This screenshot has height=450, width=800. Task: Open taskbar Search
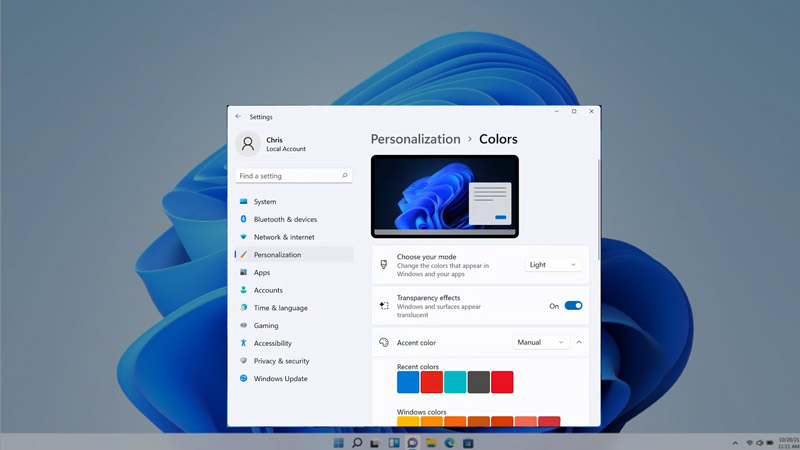click(x=357, y=443)
